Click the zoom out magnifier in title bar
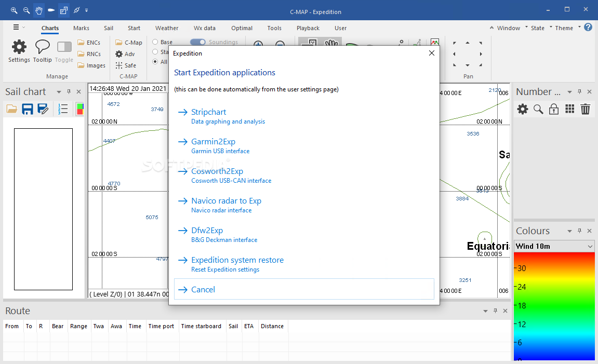The image size is (598, 364). click(26, 10)
